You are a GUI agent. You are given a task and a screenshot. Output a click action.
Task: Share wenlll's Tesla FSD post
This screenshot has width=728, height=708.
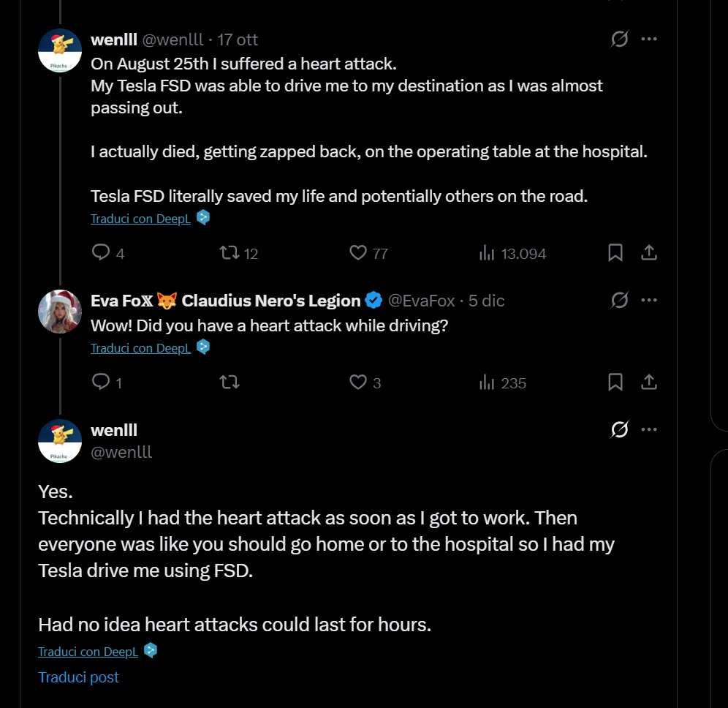(648, 253)
